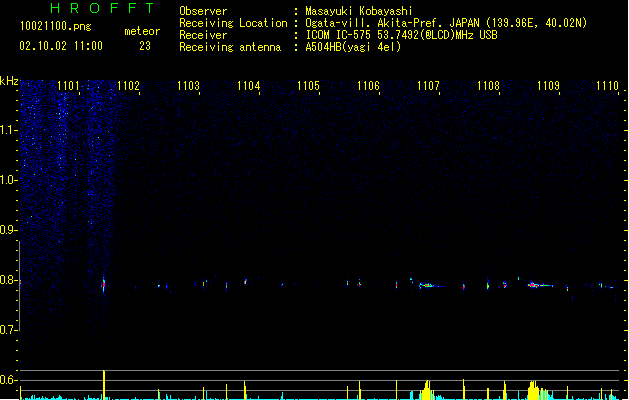Click the 1102 time marker

tap(128, 86)
